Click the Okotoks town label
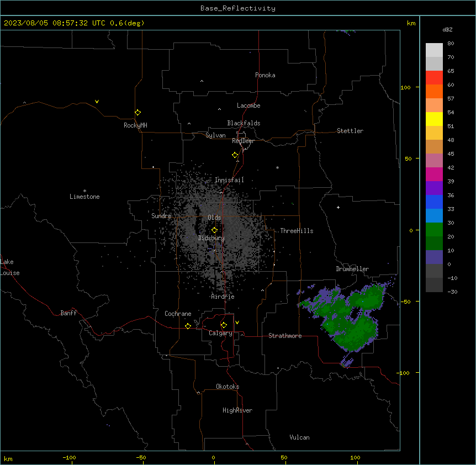Image resolution: width=476 pixels, height=465 pixels. tap(228, 387)
